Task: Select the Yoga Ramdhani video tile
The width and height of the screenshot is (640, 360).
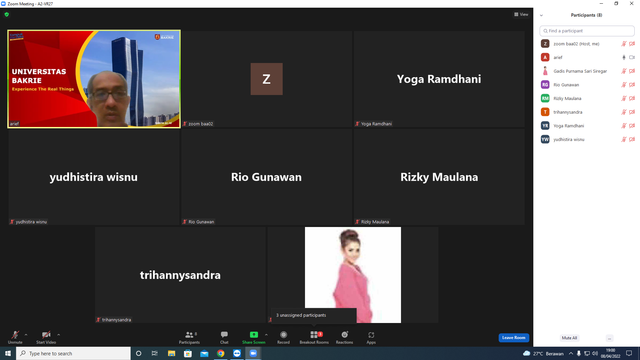Action: pyautogui.click(x=439, y=79)
